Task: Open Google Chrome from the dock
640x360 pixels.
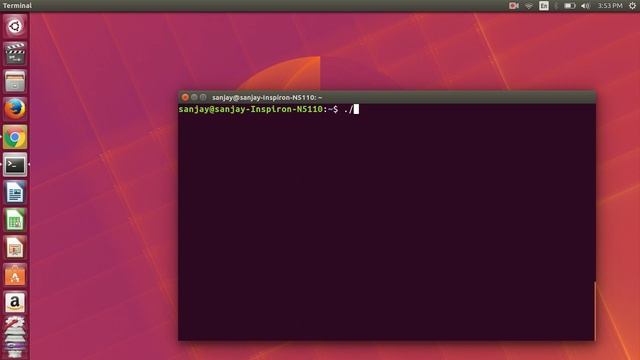Action: pos(15,137)
